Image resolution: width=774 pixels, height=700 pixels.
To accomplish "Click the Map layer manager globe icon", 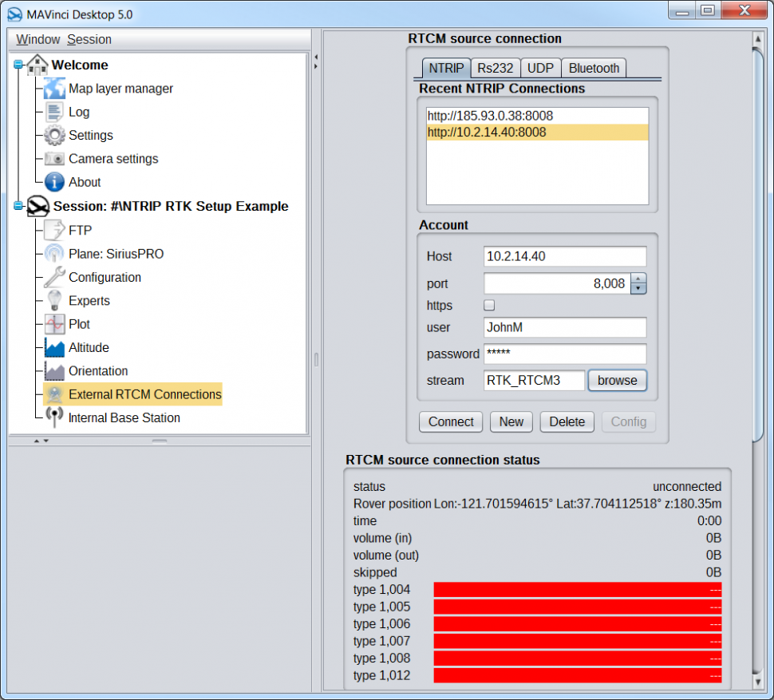I will (54, 89).
